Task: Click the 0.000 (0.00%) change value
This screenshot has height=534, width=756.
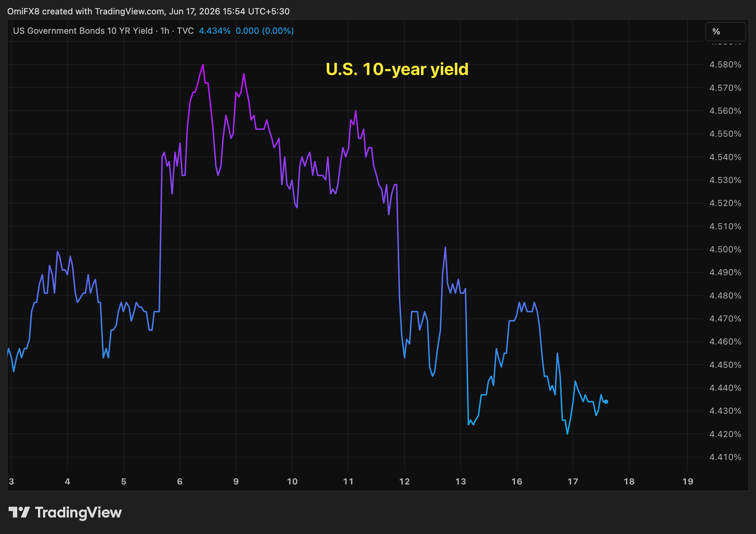Action: click(x=265, y=31)
